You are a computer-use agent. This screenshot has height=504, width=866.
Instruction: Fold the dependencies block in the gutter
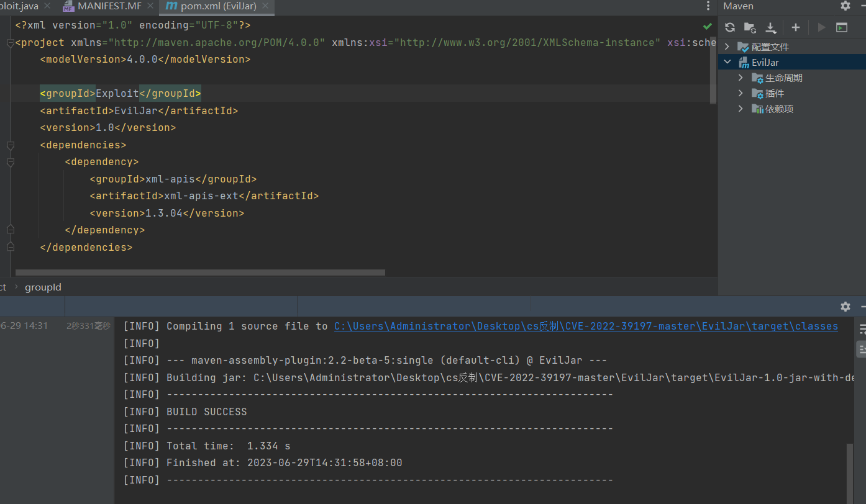click(10, 145)
